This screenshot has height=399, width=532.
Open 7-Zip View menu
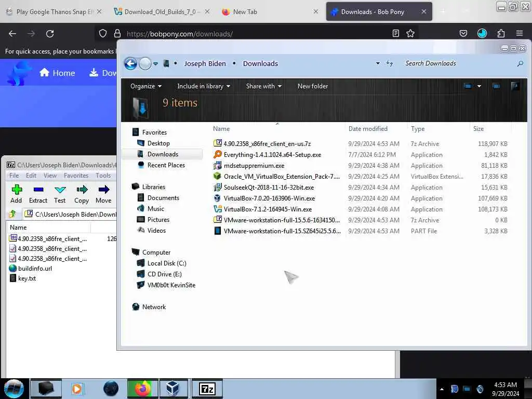[x=50, y=176]
